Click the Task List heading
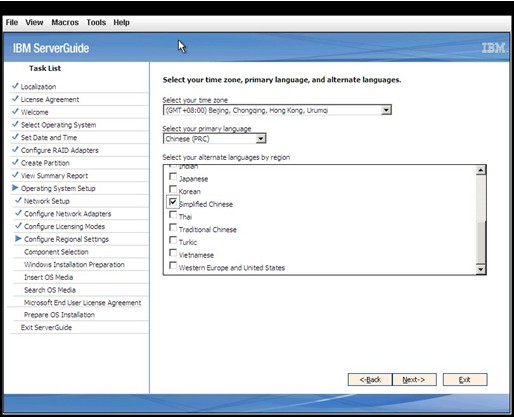This screenshot has height=417, width=514. coord(45,68)
